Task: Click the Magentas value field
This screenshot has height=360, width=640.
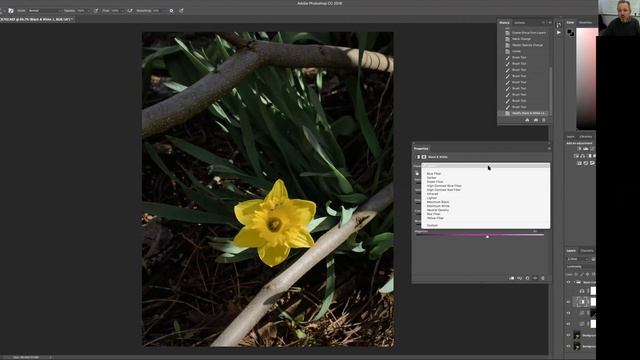Action: tap(536, 231)
